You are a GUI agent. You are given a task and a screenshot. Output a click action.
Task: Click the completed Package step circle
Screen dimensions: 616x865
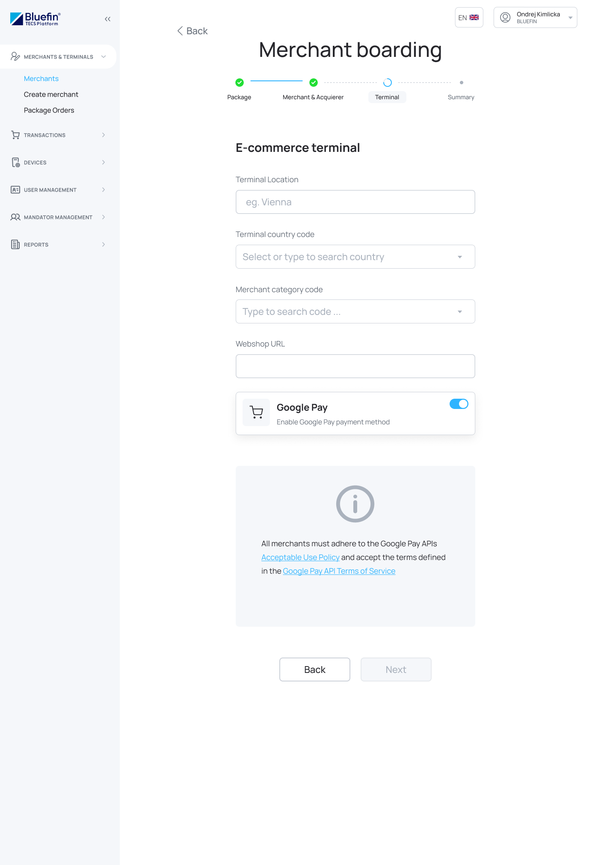point(239,83)
